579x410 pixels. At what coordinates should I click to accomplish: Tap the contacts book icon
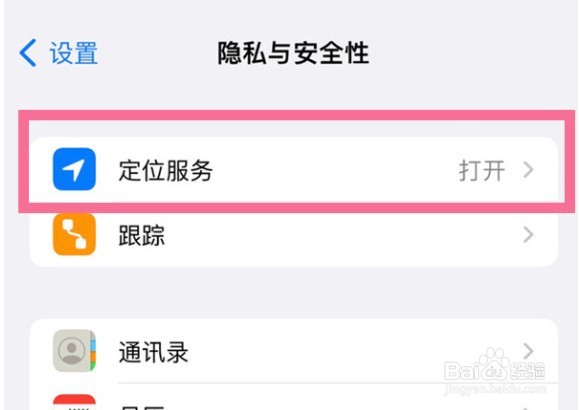coord(74,351)
